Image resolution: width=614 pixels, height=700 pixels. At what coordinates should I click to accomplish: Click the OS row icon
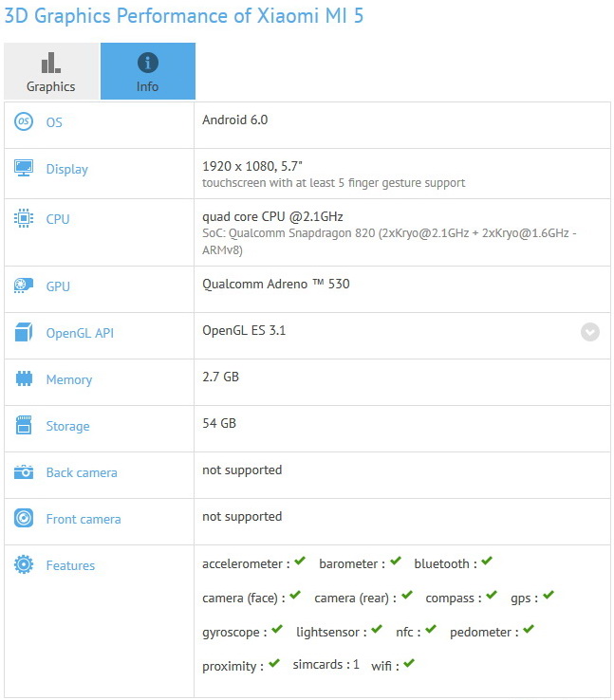[24, 122]
